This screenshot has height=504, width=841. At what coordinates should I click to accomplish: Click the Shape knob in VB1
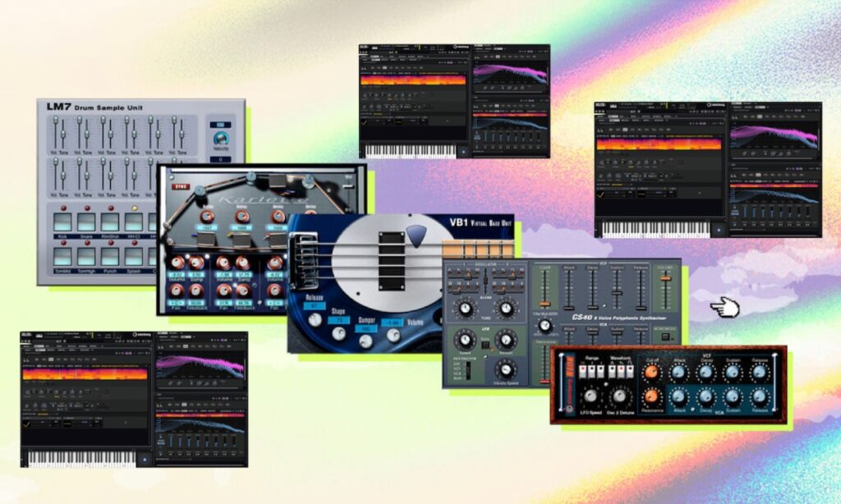(x=338, y=333)
